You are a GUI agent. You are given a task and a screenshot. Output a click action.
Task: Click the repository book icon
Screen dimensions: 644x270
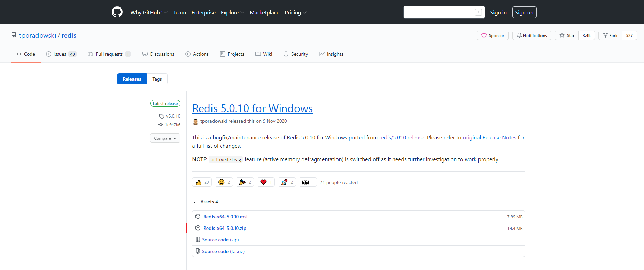point(14,35)
